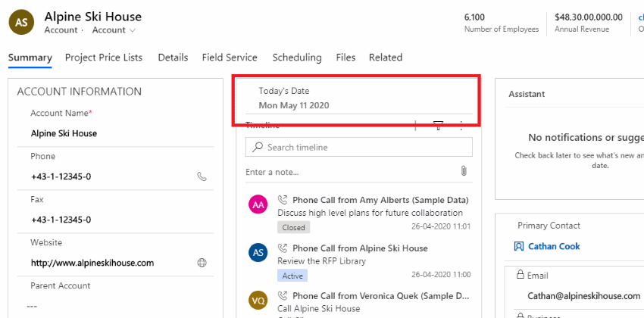The width and height of the screenshot is (644, 318).
Task: Open timeline more options ellipsis
Action: pyautogui.click(x=461, y=126)
